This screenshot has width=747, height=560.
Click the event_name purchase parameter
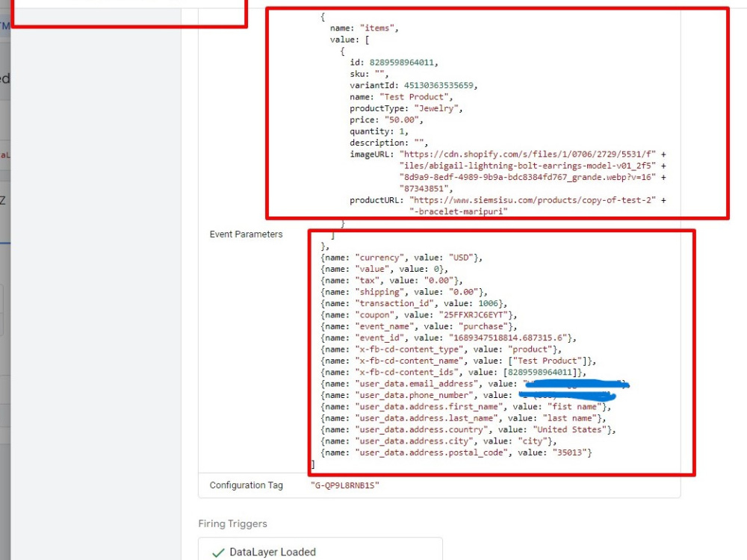478,326
